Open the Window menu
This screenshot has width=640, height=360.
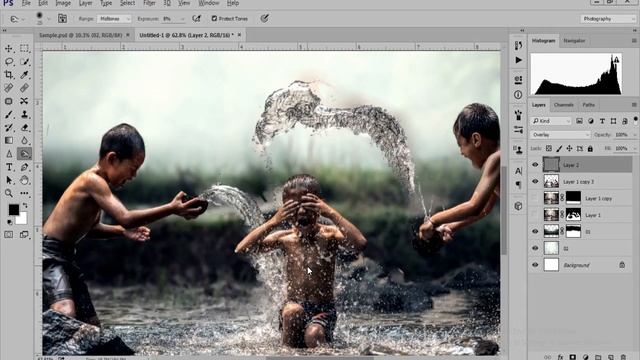click(x=209, y=3)
